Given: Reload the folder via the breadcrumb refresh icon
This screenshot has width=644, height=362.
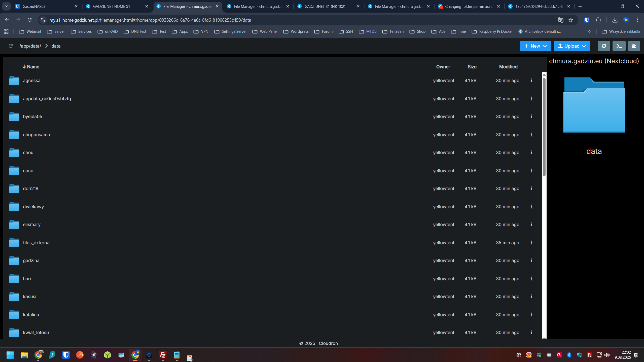Looking at the screenshot, I should pos(11,46).
